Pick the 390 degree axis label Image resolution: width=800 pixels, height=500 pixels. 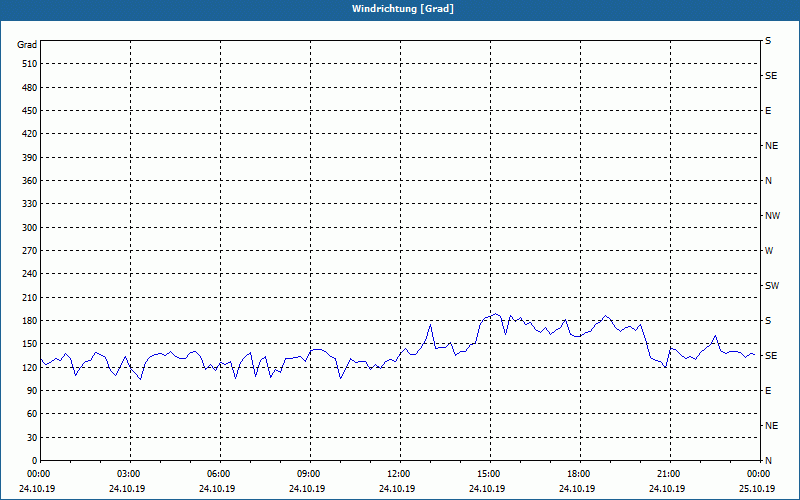point(30,158)
